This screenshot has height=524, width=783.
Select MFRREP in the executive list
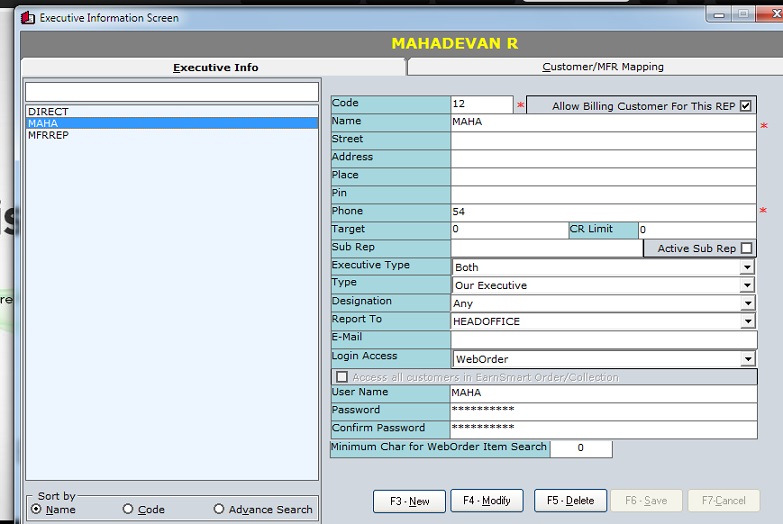(x=172, y=135)
